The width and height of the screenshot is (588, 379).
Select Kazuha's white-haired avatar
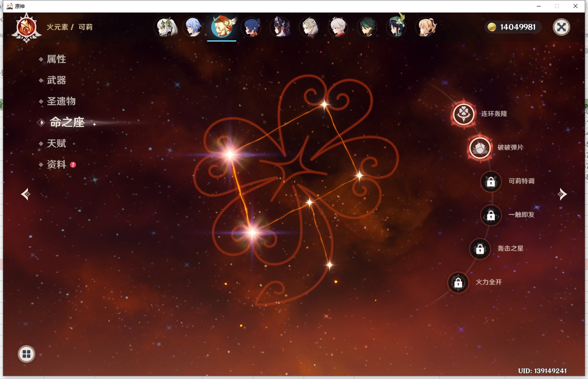pos(338,27)
